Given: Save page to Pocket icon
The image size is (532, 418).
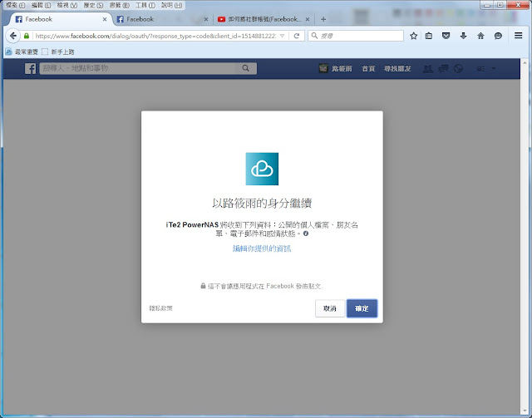Looking at the screenshot, I should (446, 36).
